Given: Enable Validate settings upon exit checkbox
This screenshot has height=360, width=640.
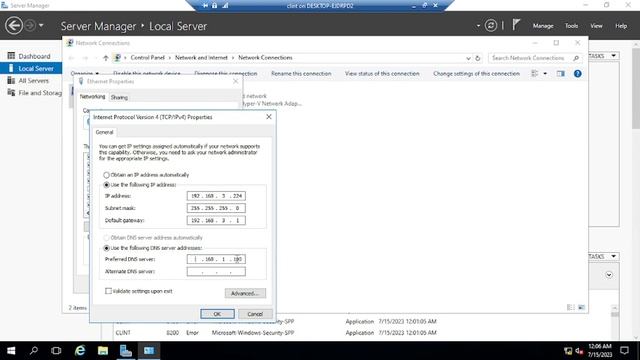Looking at the screenshot, I should click(x=108, y=291).
